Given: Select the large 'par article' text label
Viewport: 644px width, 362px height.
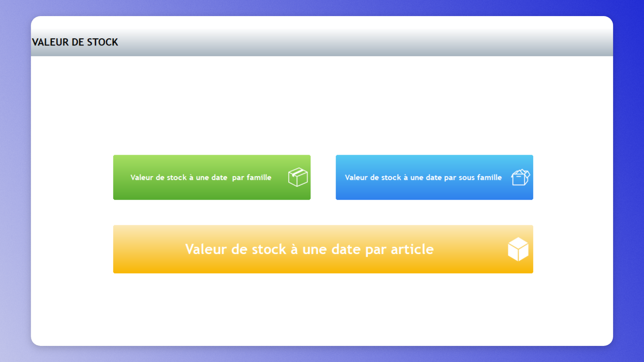Looking at the screenshot, I should pyautogui.click(x=309, y=250).
